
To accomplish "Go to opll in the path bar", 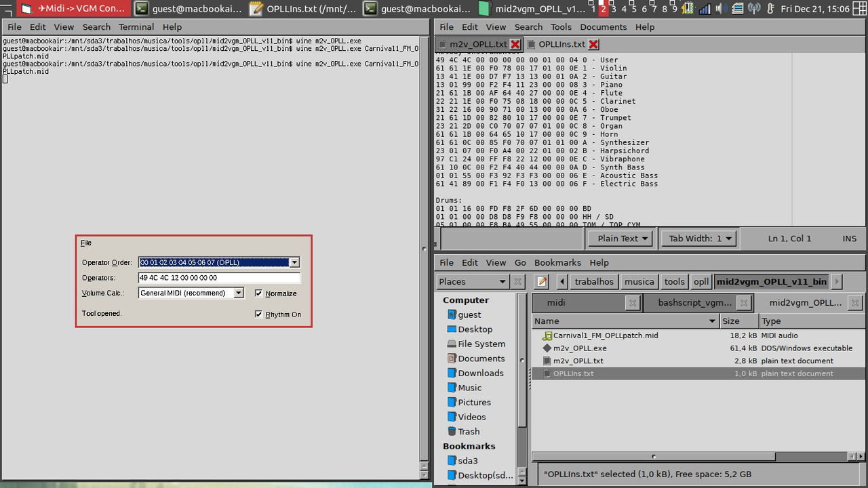I will pos(701,281).
